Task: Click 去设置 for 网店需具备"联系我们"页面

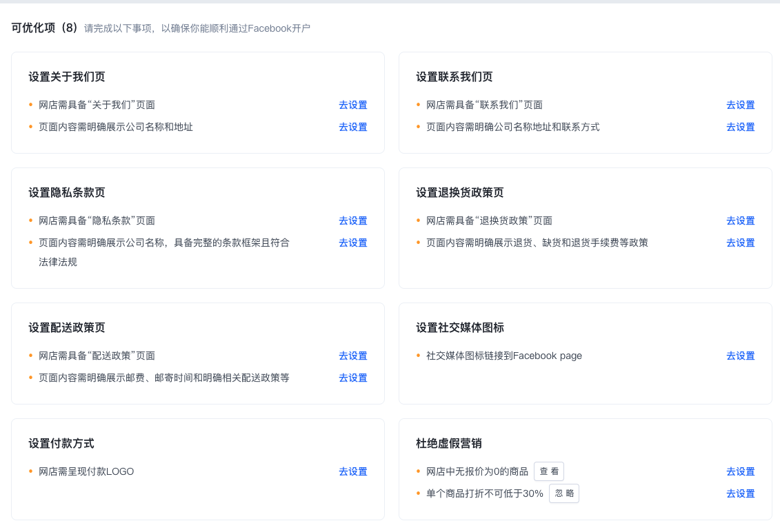Action: pos(740,105)
